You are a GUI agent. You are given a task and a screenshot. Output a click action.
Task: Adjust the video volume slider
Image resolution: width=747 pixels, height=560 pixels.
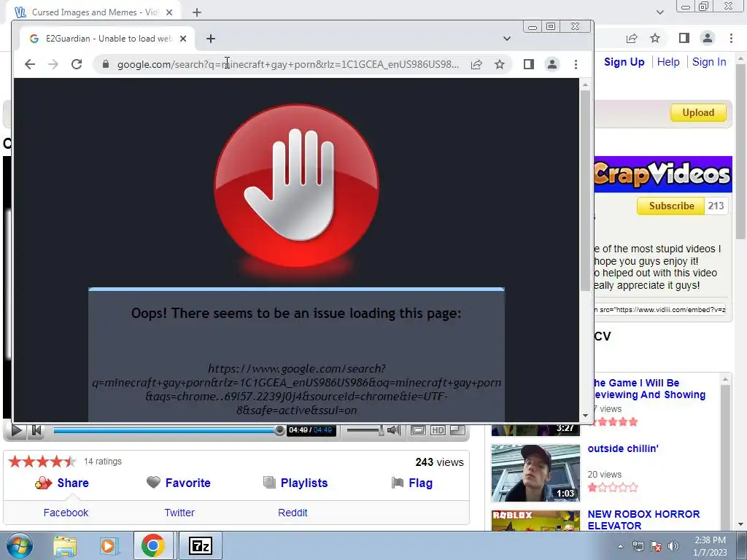pos(365,430)
